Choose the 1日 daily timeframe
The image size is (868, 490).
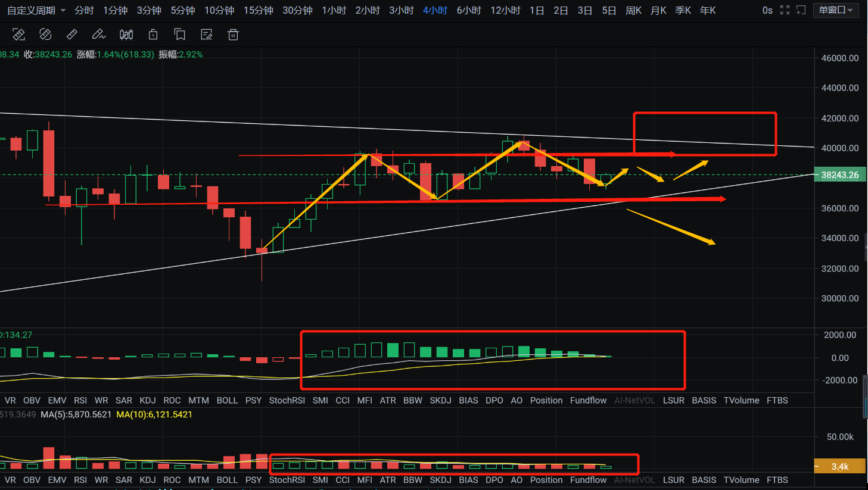pyautogui.click(x=537, y=11)
